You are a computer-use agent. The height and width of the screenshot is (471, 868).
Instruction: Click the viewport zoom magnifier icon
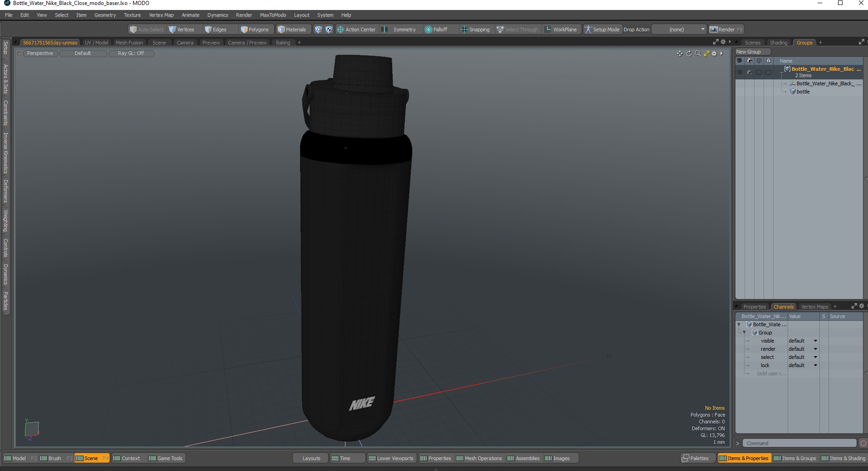pos(698,54)
